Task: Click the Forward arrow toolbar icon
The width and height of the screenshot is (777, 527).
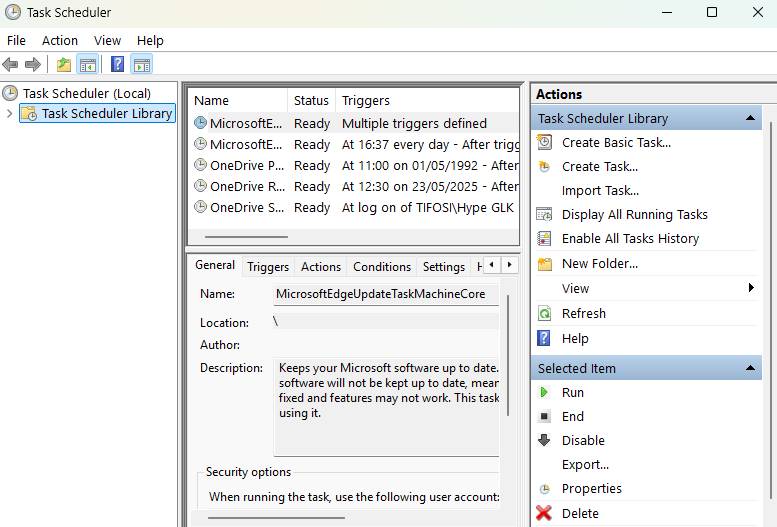Action: point(33,64)
